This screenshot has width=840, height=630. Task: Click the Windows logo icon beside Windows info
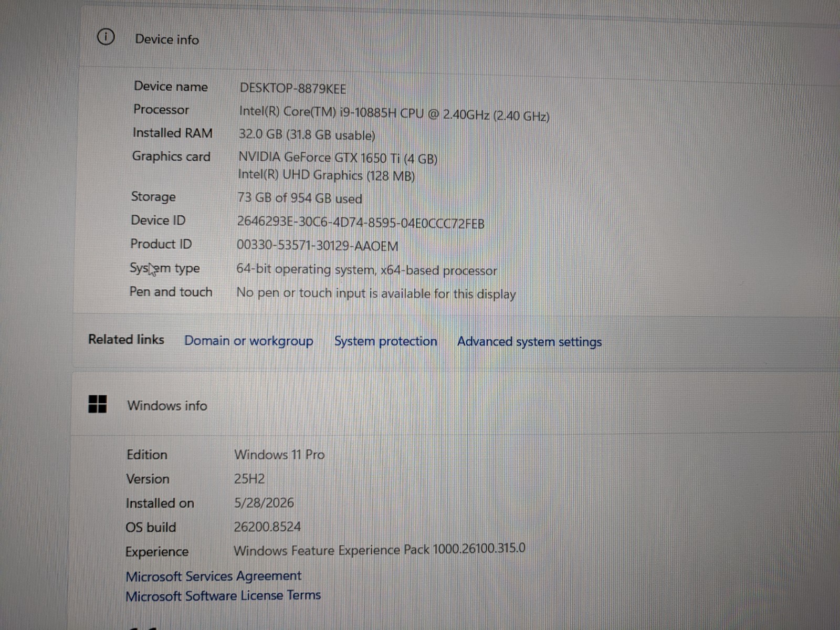pyautogui.click(x=98, y=404)
